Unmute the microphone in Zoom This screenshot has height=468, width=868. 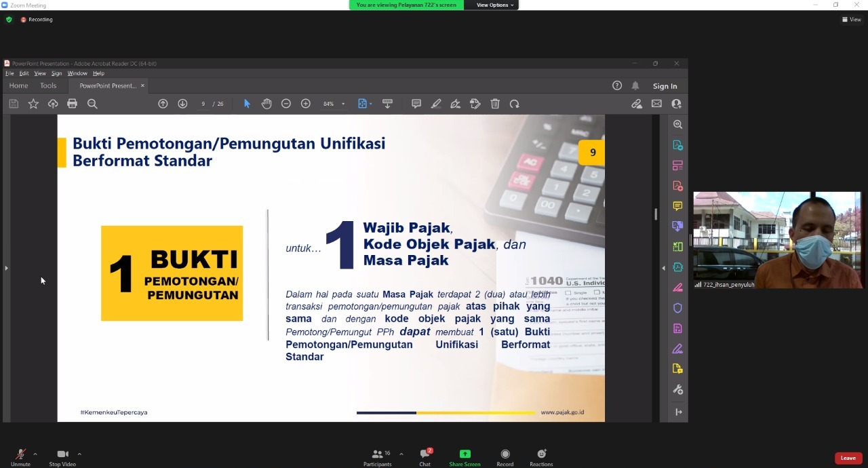[x=20, y=456]
